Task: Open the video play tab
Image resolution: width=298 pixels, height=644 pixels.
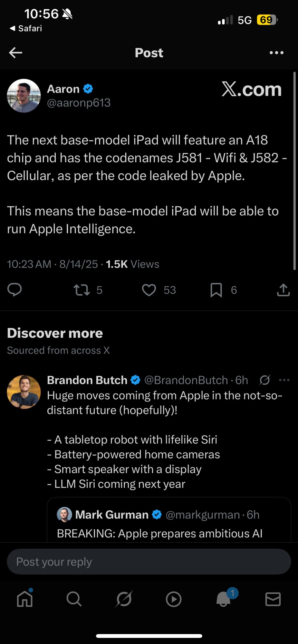Action: 174,599
